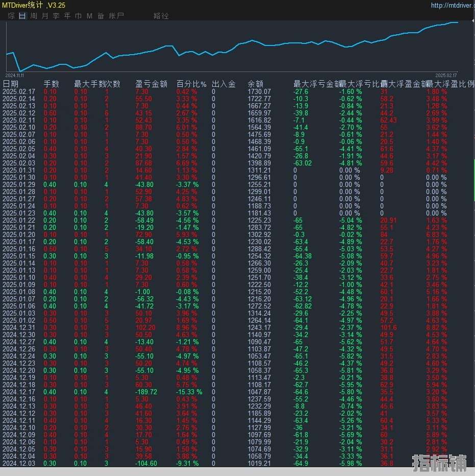The image size is (475, 476).
Task: Click the 百分比% column header
Action: pos(191,84)
